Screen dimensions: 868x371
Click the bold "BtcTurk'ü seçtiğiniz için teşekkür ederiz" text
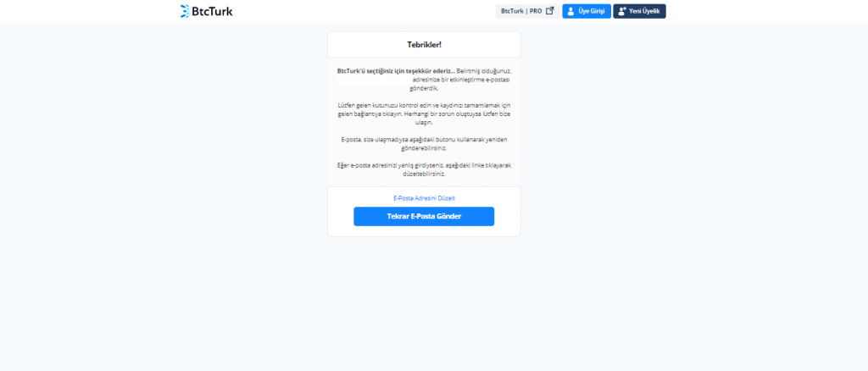(x=396, y=71)
